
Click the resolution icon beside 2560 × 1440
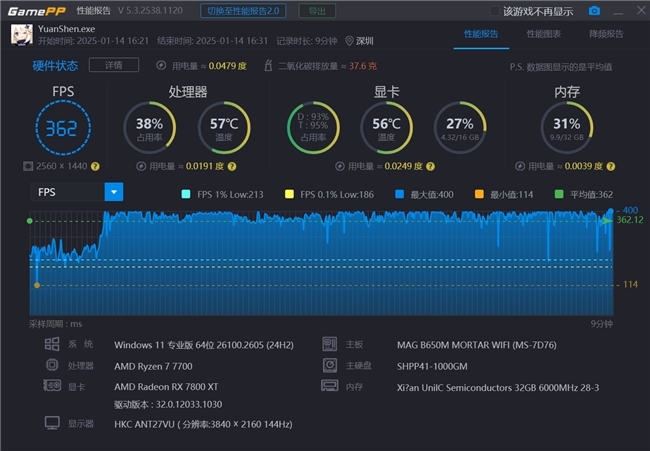[28, 166]
